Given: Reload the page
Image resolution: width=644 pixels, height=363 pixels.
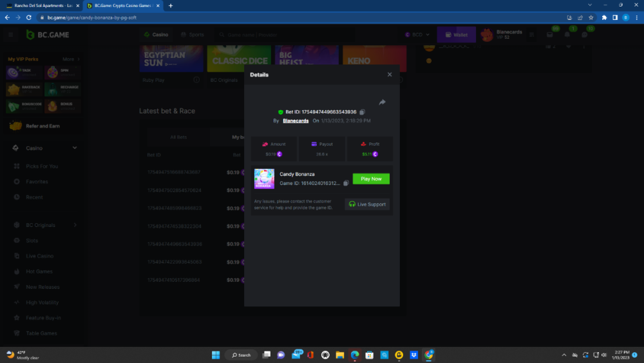Looking at the screenshot, I should [x=28, y=17].
